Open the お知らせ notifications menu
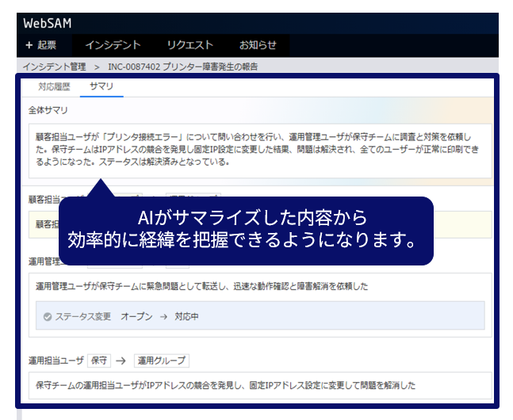Viewport: 513px width, 420px height. [x=258, y=45]
